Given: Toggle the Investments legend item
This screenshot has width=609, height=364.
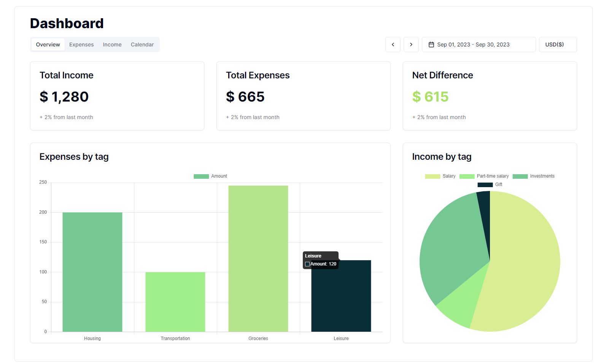Looking at the screenshot, I should (534, 176).
